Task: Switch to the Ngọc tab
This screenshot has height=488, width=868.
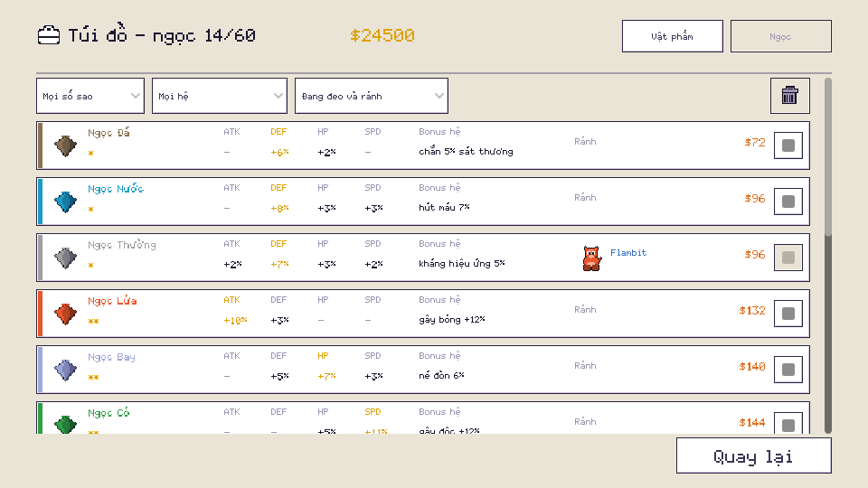Action: pos(781,36)
